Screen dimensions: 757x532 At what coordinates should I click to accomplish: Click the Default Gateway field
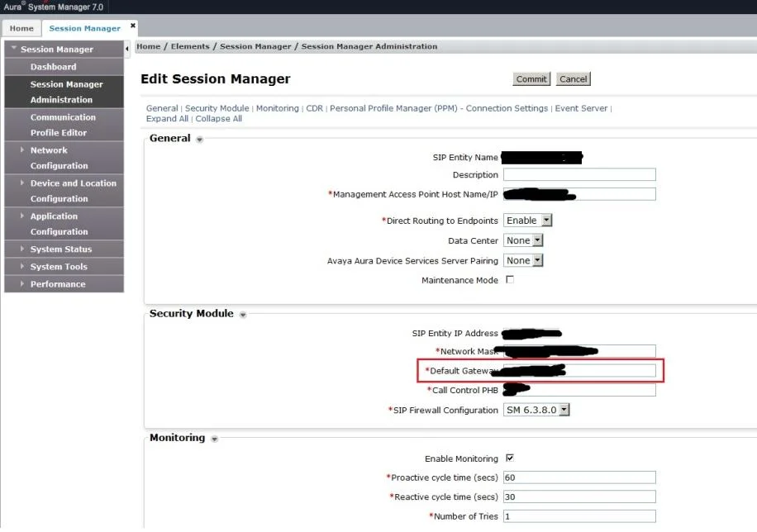tap(579, 370)
